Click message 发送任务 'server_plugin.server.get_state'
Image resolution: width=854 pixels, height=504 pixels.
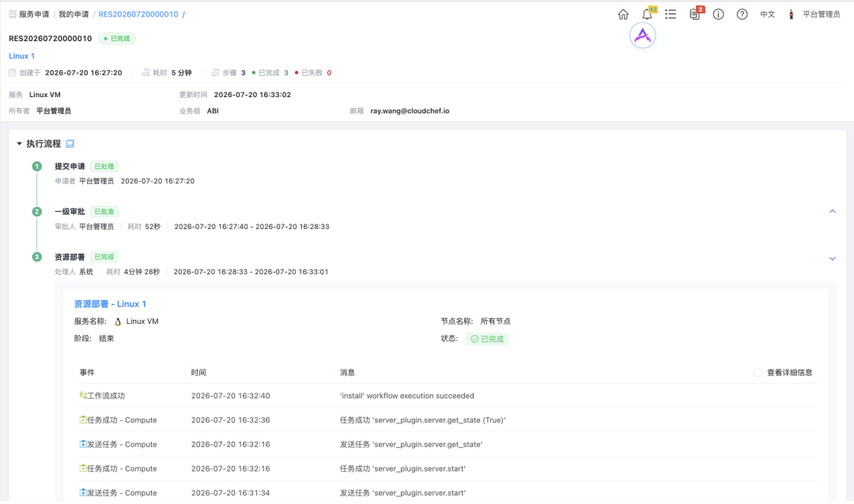click(x=411, y=445)
